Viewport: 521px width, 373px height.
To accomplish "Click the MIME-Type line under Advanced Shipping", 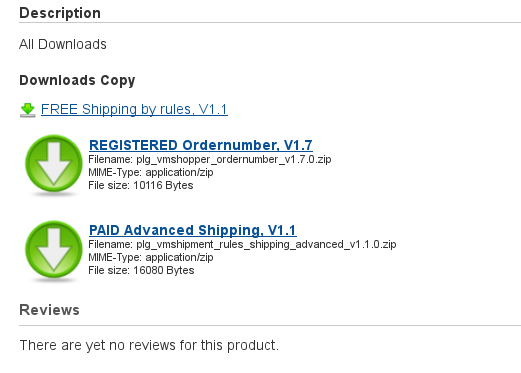I will 151,257.
